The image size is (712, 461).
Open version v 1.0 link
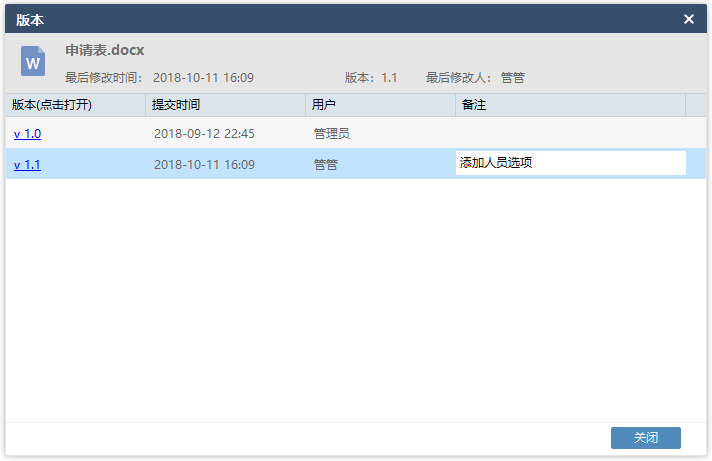27,134
